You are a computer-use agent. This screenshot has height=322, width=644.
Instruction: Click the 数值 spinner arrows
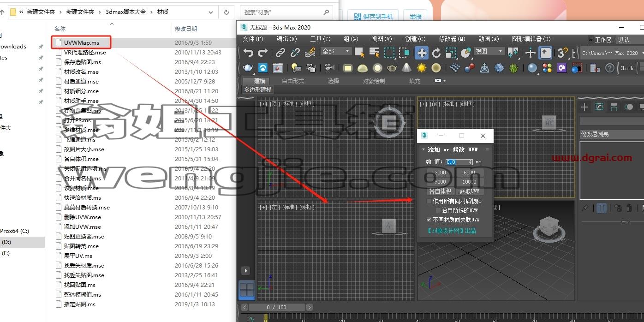pos(471,162)
